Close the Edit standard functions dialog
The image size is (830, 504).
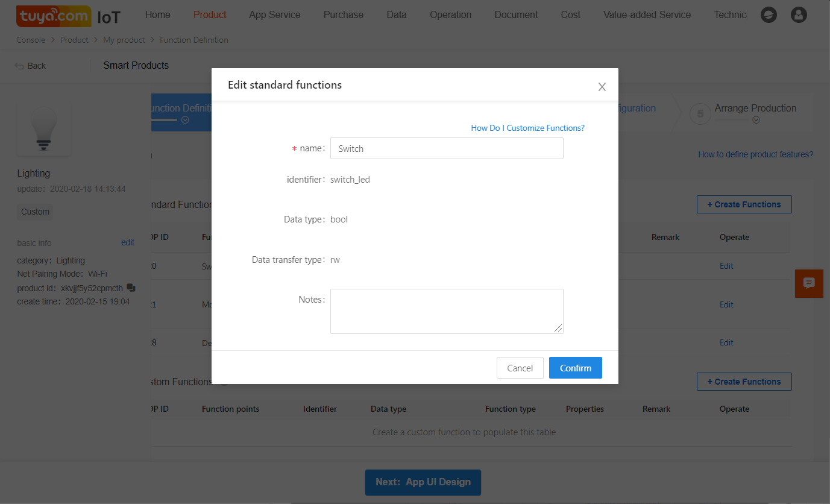point(602,87)
